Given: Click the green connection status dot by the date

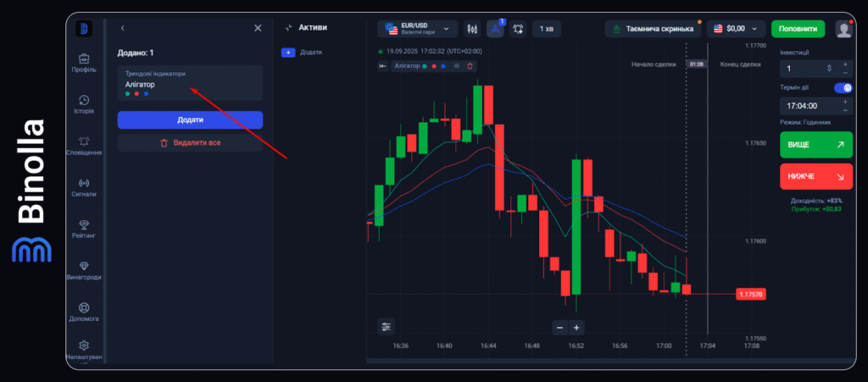Looking at the screenshot, I should pyautogui.click(x=381, y=51).
